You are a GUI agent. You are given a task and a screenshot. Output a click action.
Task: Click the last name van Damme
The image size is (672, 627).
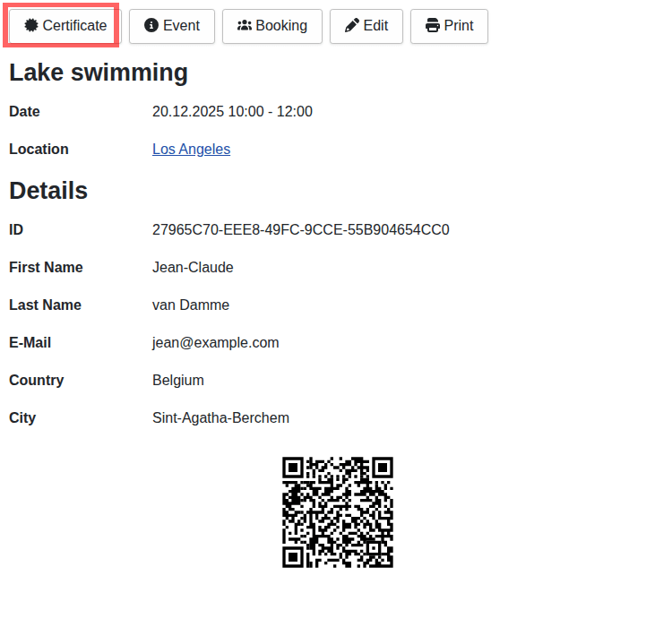click(x=191, y=305)
